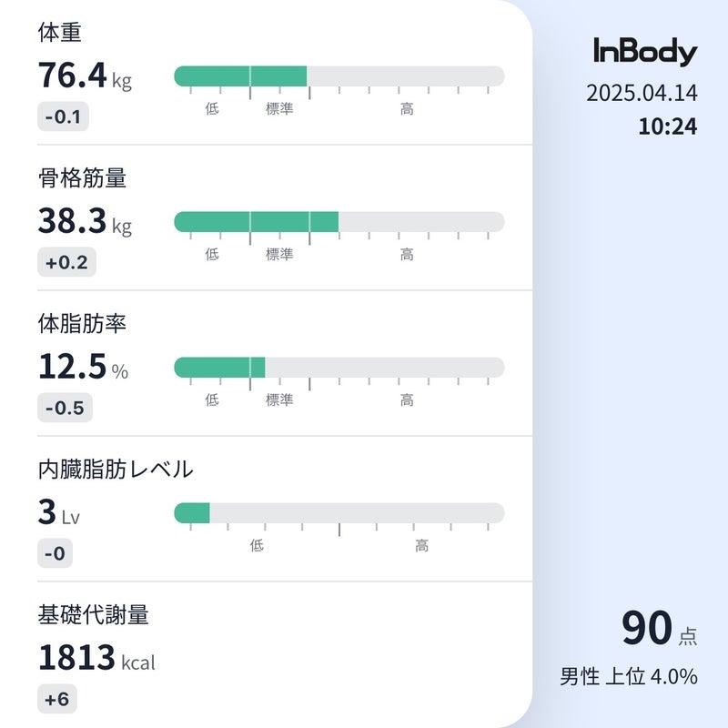Click the 76.4 kg weight value

point(85,76)
